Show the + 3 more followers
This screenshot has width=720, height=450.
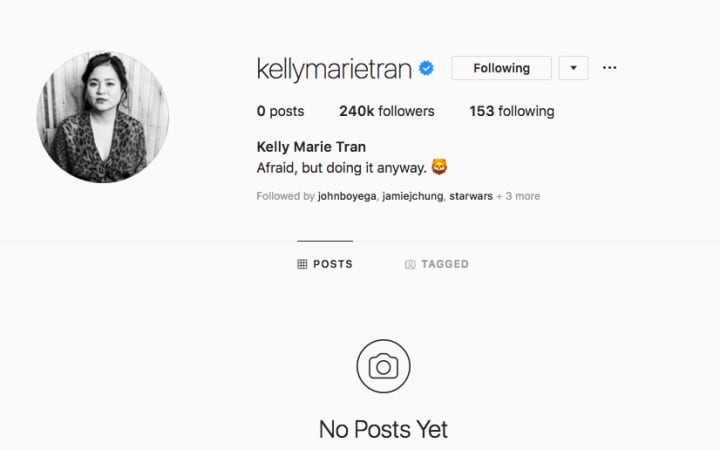tap(518, 196)
